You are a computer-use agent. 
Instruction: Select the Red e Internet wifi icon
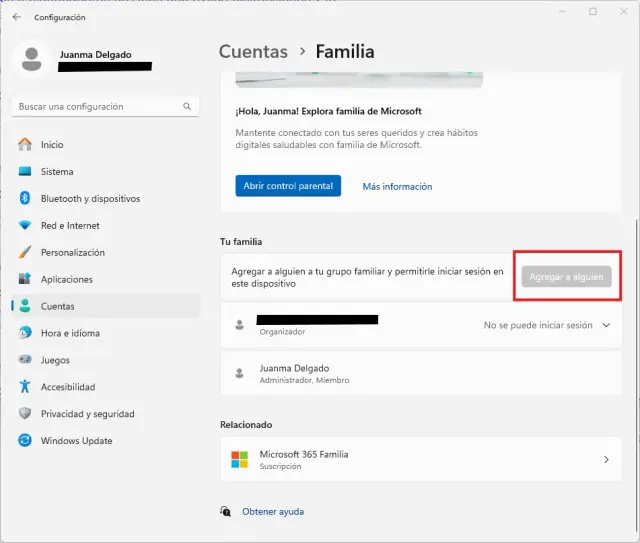pos(25,226)
